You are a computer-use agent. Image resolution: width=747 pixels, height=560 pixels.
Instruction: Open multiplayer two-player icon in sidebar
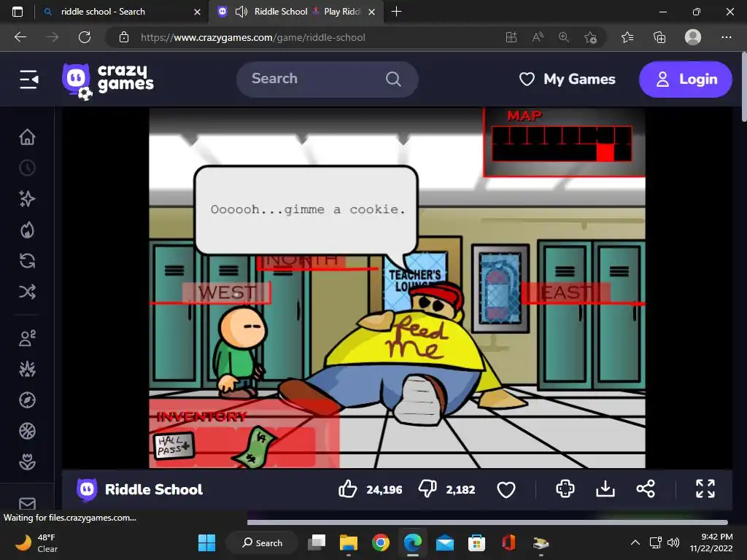(27, 338)
